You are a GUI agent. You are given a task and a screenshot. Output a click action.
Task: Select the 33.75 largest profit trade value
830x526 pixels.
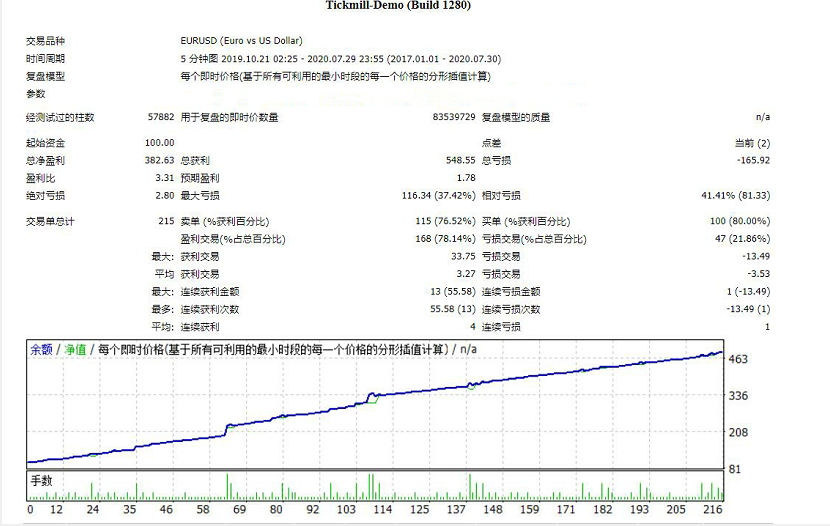(463, 256)
